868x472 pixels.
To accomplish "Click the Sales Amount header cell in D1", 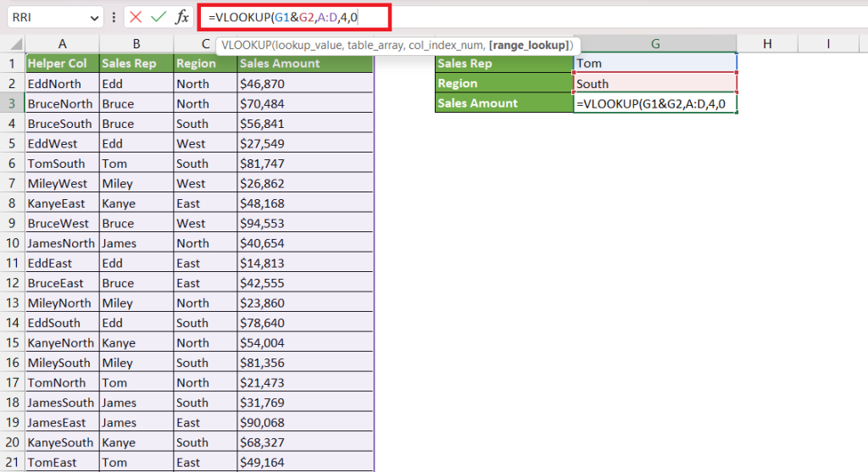I will pos(305,64).
